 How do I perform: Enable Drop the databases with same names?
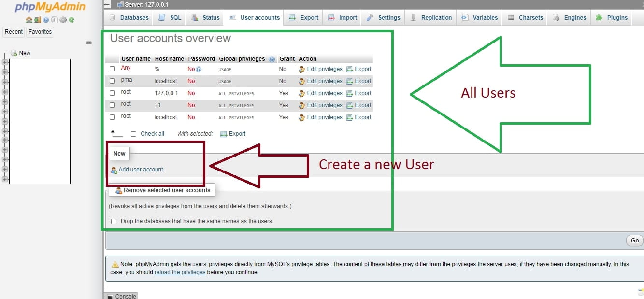pyautogui.click(x=114, y=222)
